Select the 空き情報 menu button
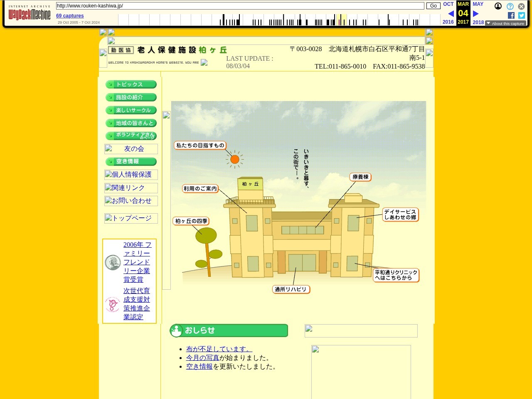 pyautogui.click(x=131, y=162)
